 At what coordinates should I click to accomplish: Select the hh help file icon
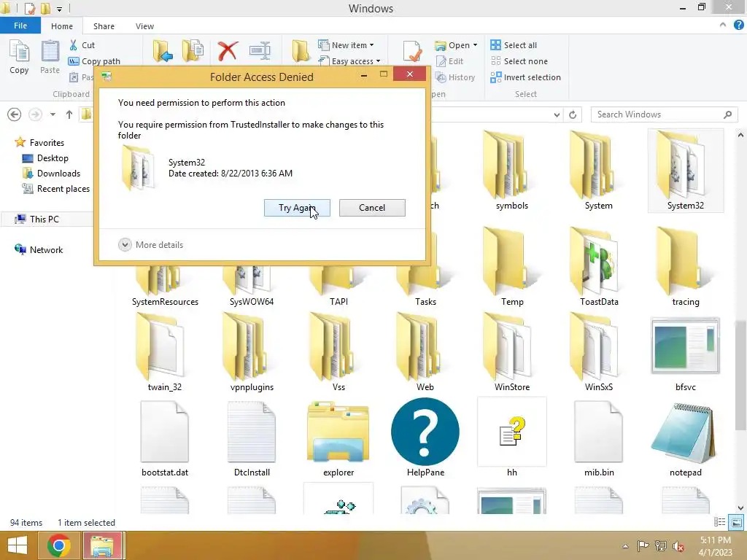(511, 438)
